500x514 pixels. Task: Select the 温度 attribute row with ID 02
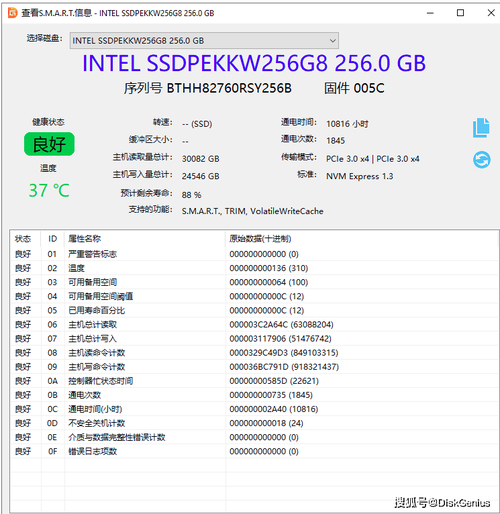click(x=253, y=268)
